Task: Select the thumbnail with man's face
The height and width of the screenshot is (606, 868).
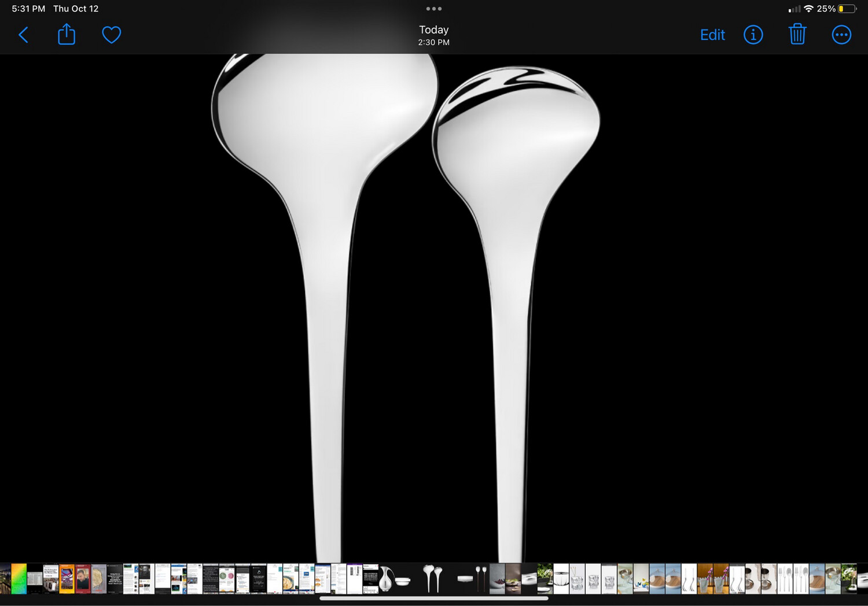Action: coord(83,579)
